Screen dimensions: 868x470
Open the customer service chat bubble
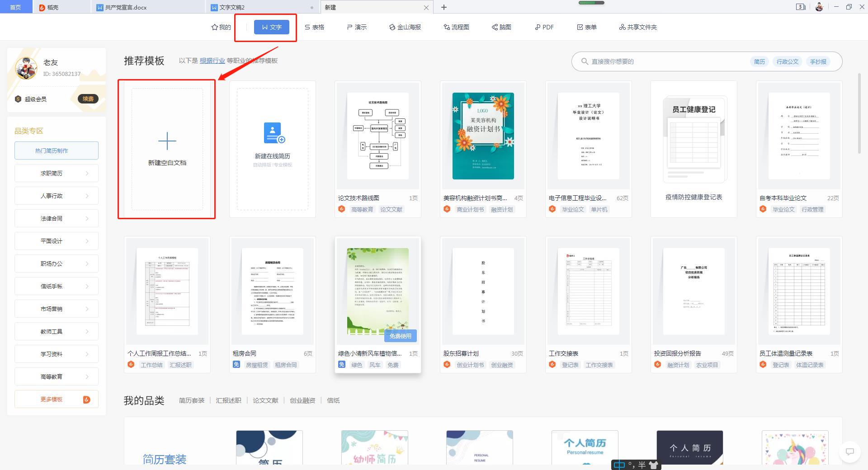pyautogui.click(x=849, y=452)
